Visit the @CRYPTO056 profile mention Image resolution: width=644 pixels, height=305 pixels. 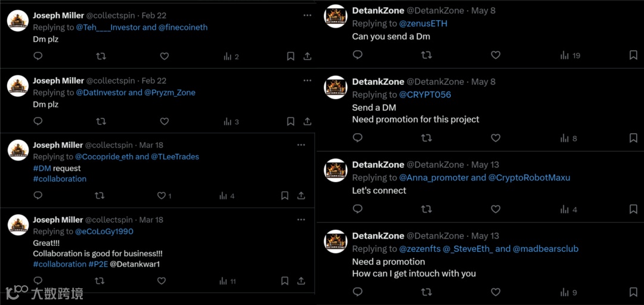click(x=425, y=95)
